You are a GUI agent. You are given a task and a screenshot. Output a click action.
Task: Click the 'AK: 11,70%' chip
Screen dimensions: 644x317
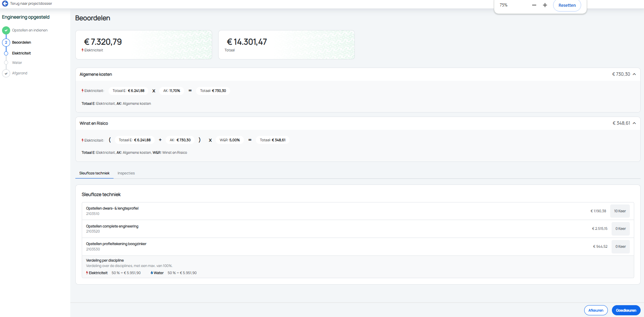pyautogui.click(x=172, y=91)
